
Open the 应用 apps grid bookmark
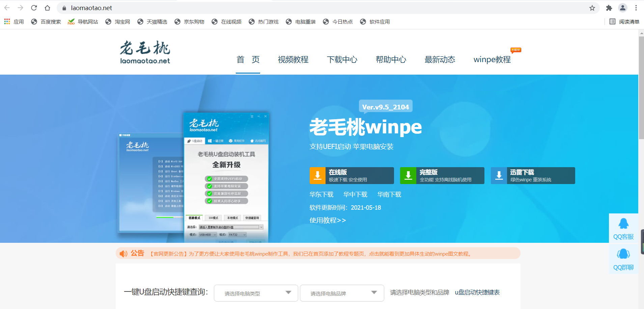coord(14,22)
